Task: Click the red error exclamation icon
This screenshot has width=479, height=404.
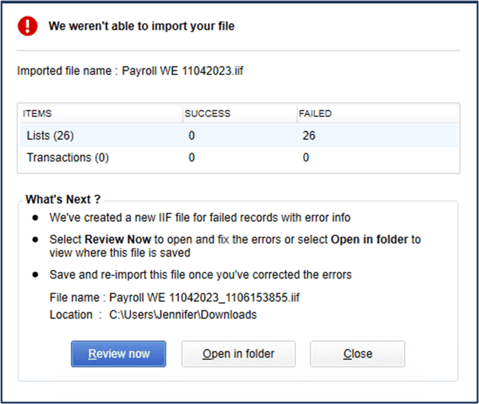Action: (28, 26)
